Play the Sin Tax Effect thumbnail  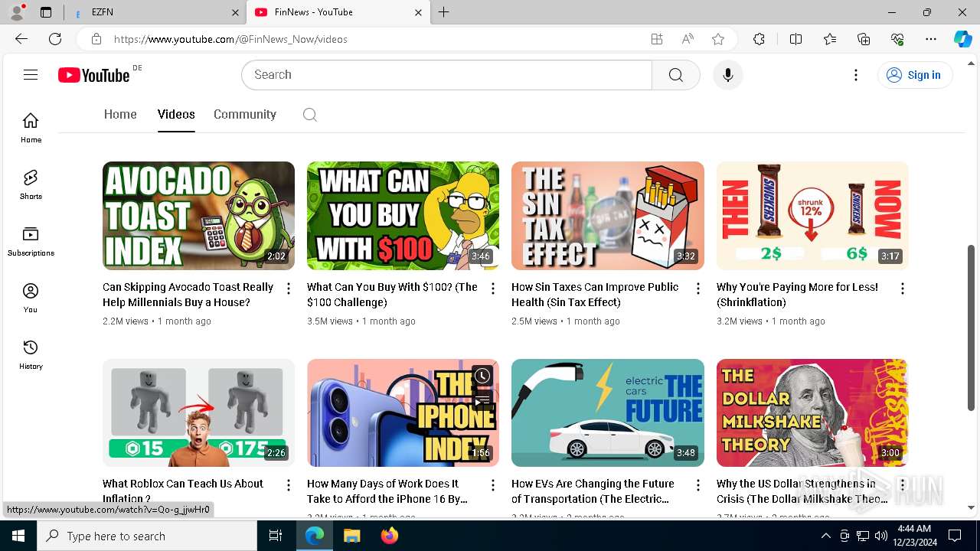point(608,216)
